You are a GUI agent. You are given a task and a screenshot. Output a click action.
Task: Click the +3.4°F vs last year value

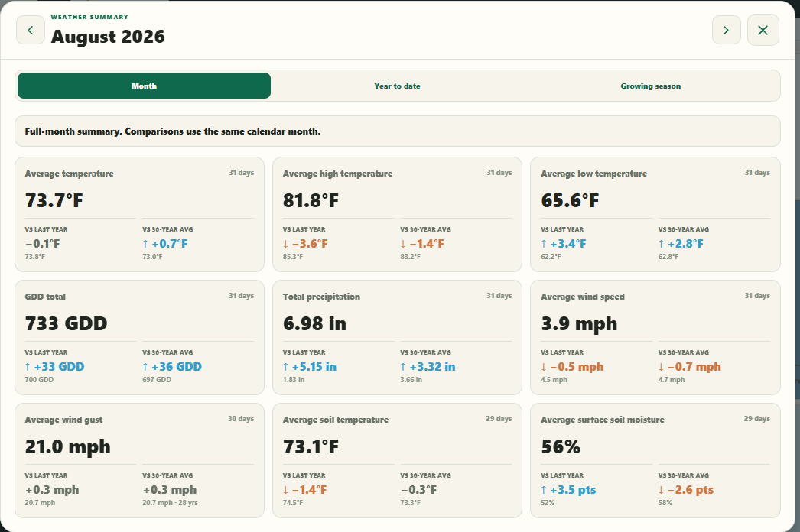[x=563, y=244]
